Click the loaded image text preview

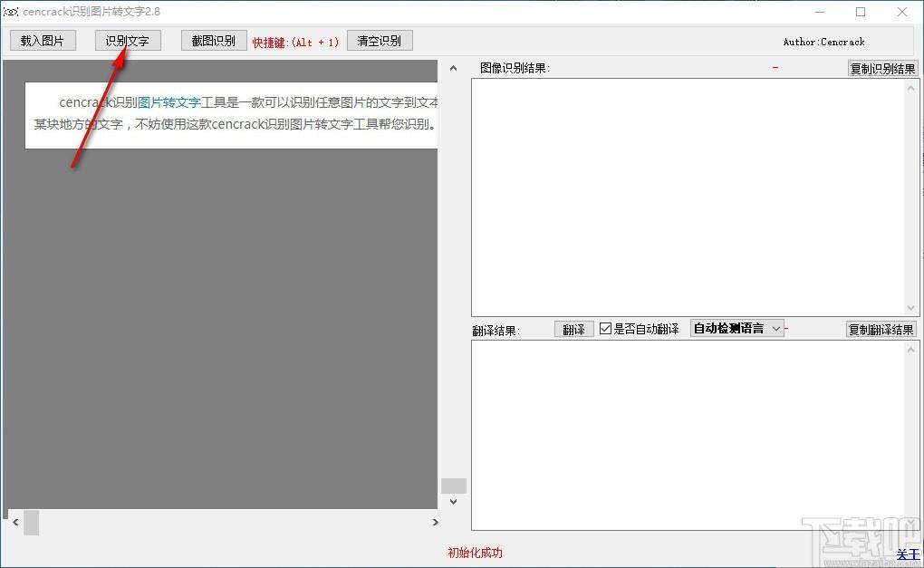click(231, 115)
